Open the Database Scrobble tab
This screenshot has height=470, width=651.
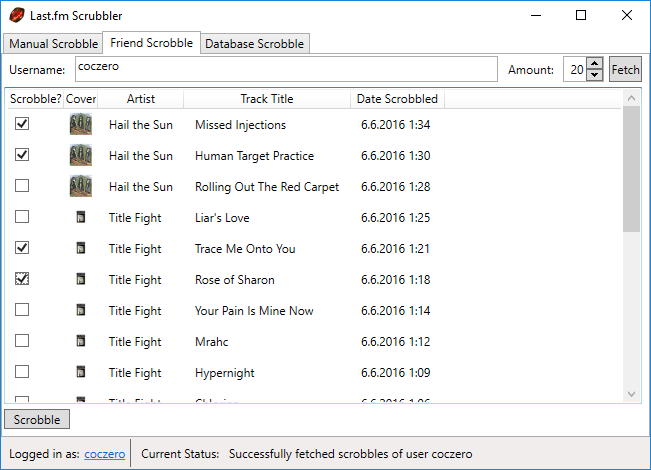coord(255,44)
